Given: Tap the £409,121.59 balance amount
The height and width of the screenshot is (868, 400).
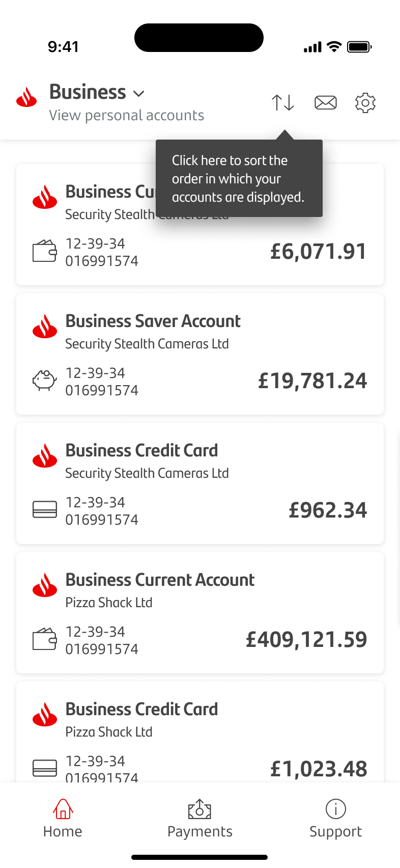Looking at the screenshot, I should point(306,639).
